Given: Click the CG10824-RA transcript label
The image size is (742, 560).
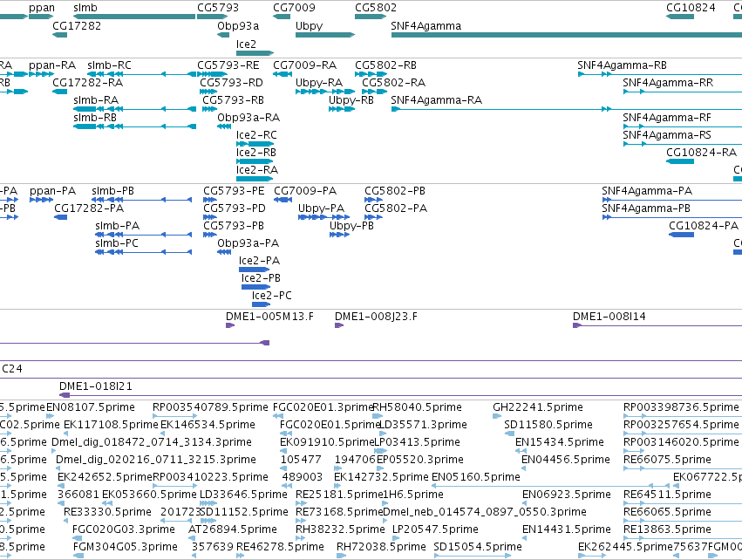Looking at the screenshot, I should (701, 153).
